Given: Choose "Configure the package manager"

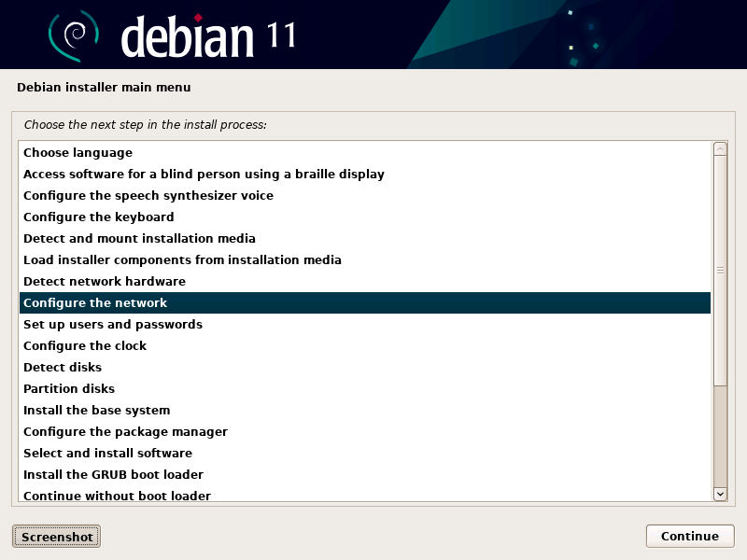Looking at the screenshot, I should point(365,431).
